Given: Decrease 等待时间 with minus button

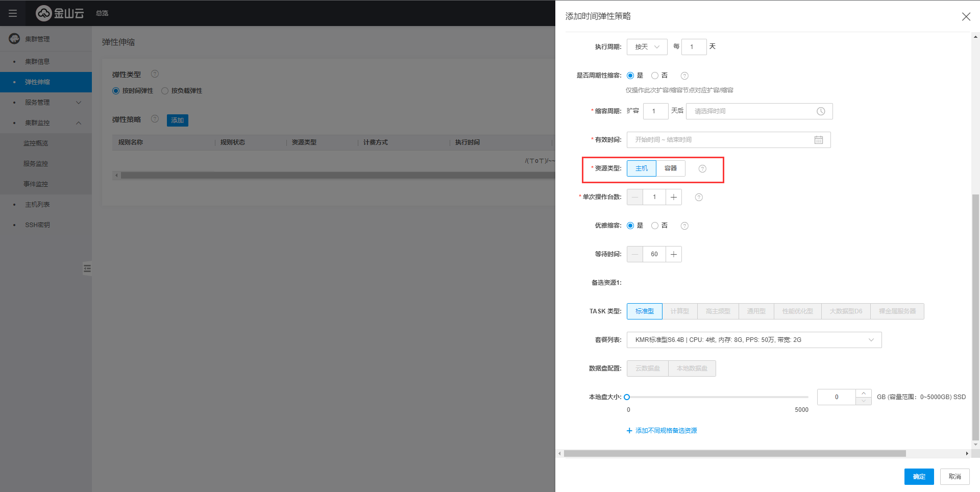Looking at the screenshot, I should coord(635,254).
